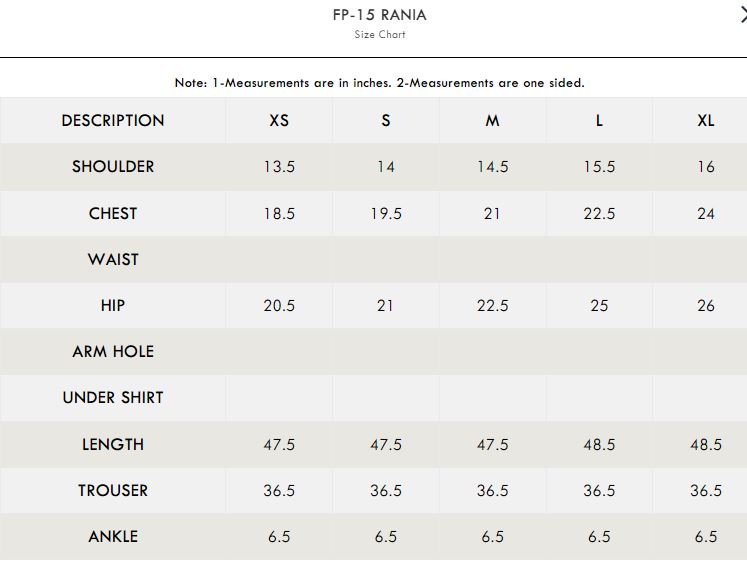This screenshot has width=747, height=576.
Task: Click the measurements note text
Action: click(x=380, y=83)
